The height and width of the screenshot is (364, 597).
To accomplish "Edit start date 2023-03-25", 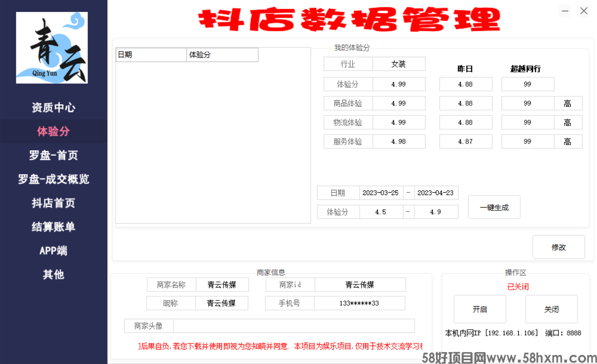I will coord(381,193).
